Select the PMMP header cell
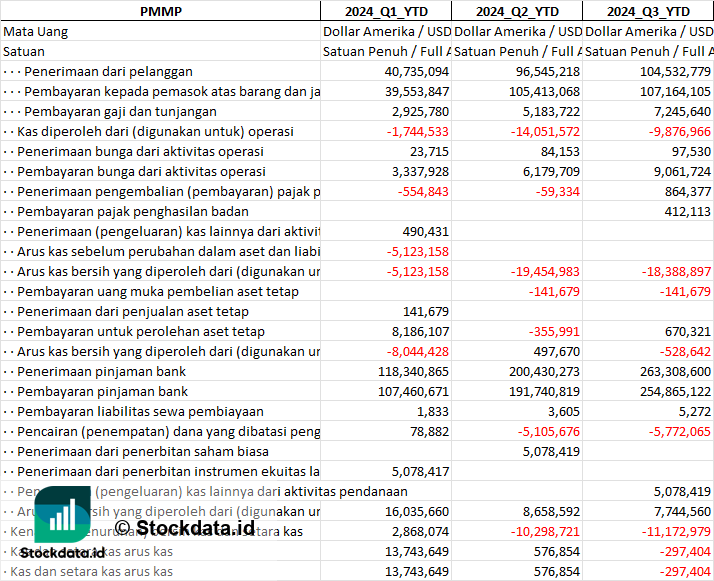The height and width of the screenshot is (581, 714). (161, 11)
